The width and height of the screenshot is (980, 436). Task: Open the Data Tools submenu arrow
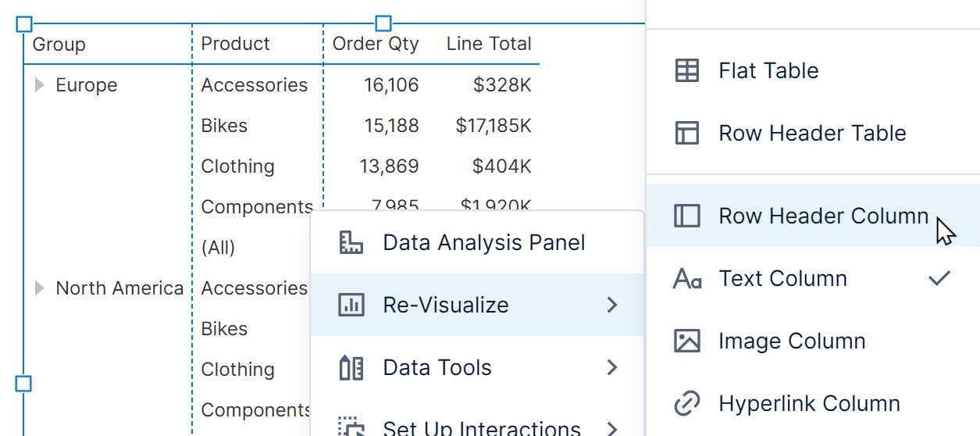[612, 368]
